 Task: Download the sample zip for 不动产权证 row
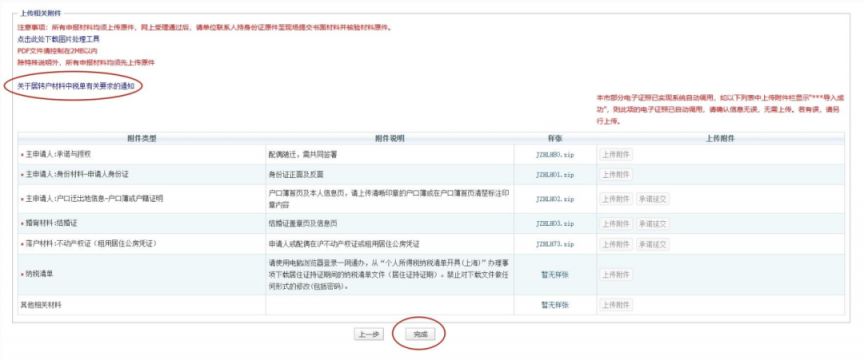(555, 244)
